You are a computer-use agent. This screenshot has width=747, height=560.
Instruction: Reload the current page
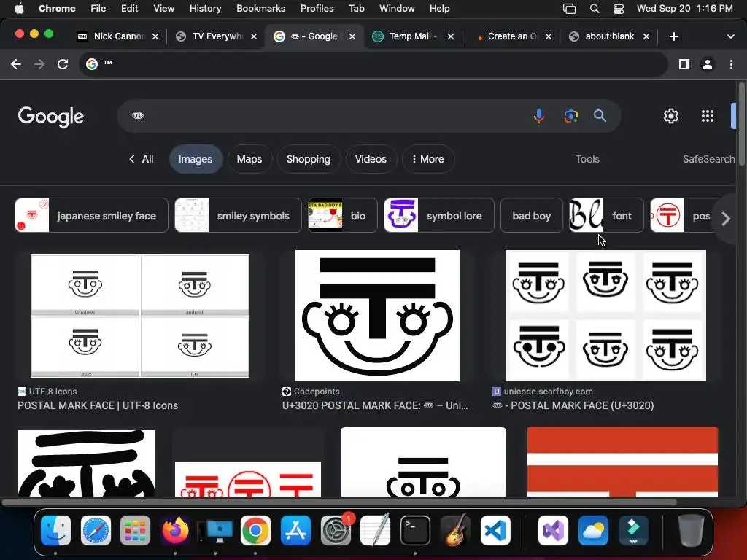[63, 64]
